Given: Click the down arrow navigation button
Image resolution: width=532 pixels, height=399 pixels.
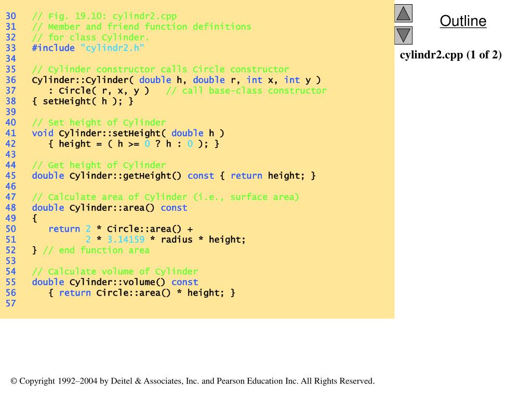Looking at the screenshot, I should (x=403, y=36).
